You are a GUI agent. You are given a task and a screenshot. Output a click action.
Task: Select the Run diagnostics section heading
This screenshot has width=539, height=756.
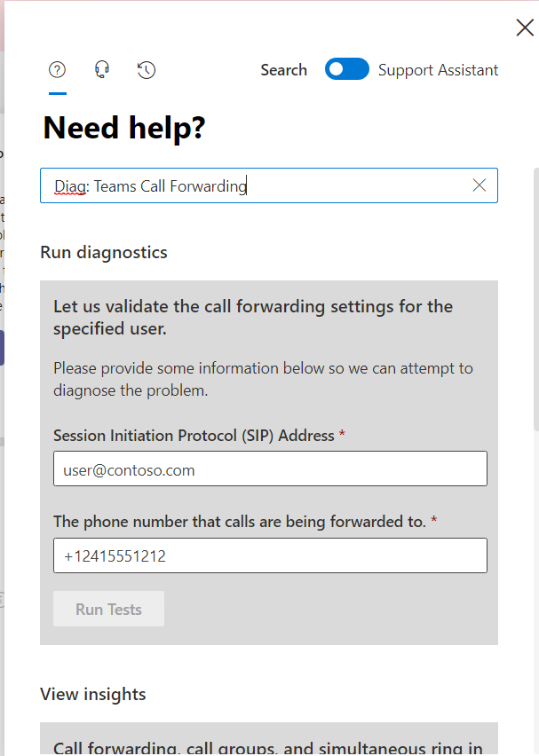click(x=104, y=253)
